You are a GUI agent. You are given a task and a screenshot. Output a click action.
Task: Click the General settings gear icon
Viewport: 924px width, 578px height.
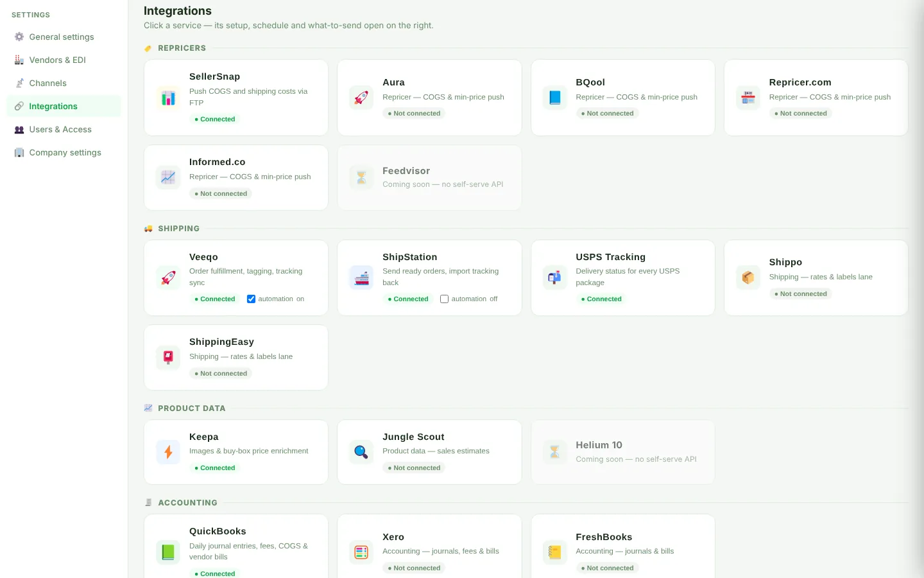19,37
